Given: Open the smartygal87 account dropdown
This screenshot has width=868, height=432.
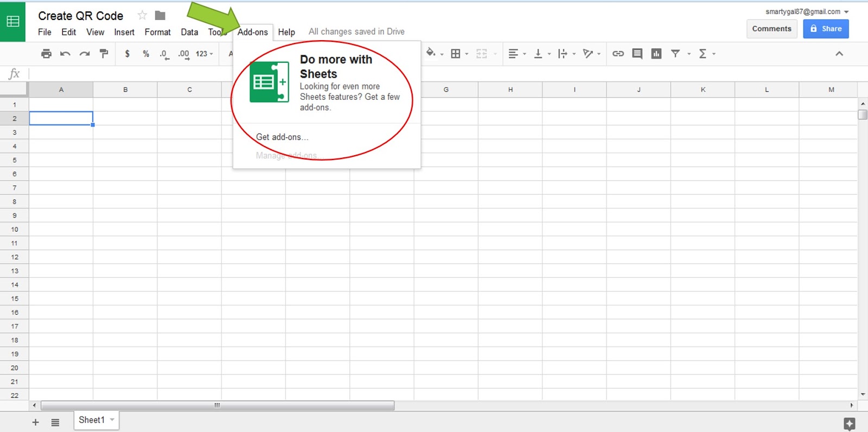Looking at the screenshot, I should click(807, 11).
